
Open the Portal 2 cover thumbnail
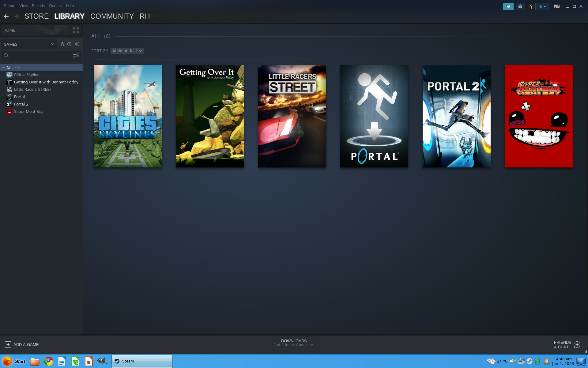pos(456,116)
